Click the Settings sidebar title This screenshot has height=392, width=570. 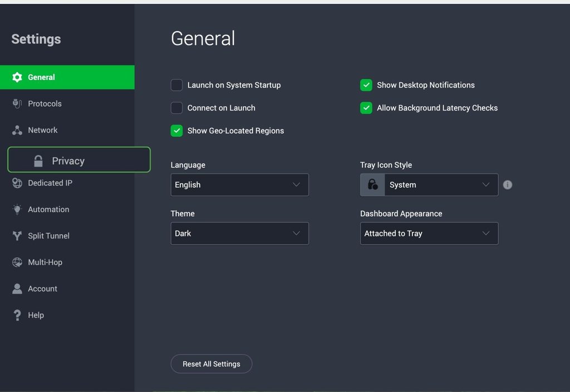coord(36,39)
